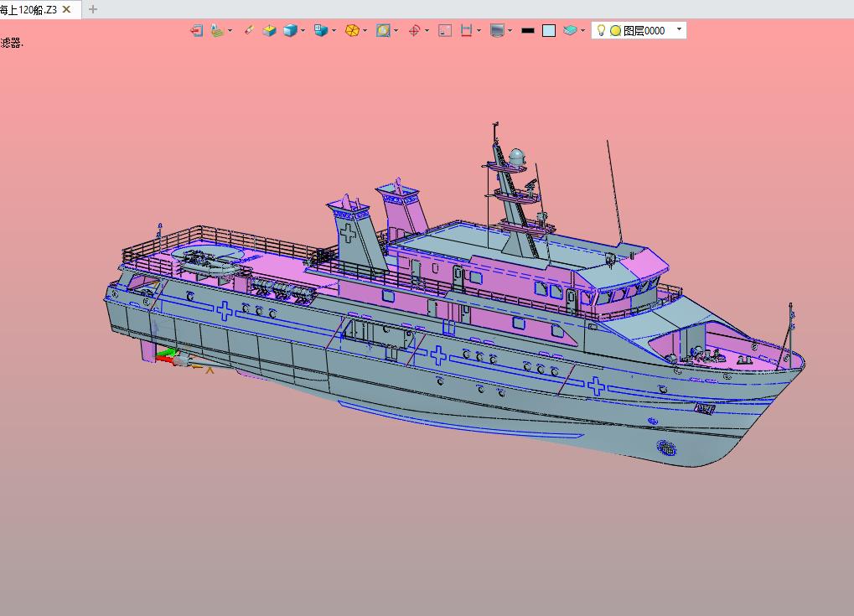Expand the shaded cube display dropdown
854x616 pixels.
point(303,30)
